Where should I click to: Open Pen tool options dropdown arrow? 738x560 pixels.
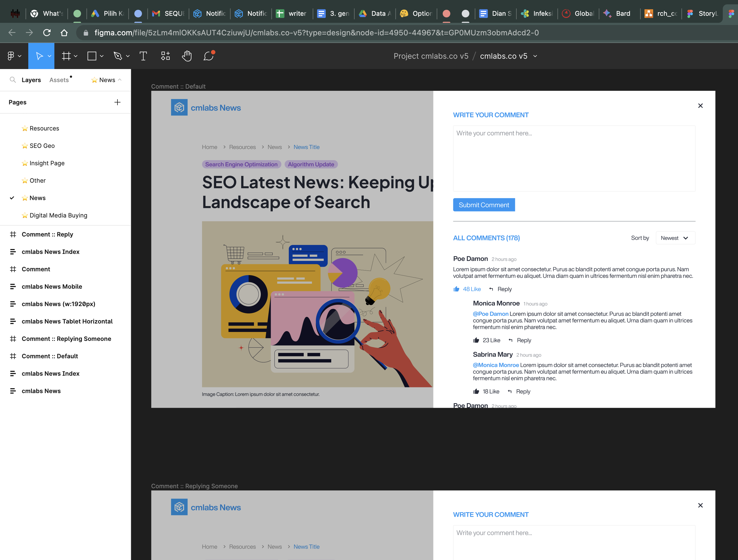click(x=128, y=56)
